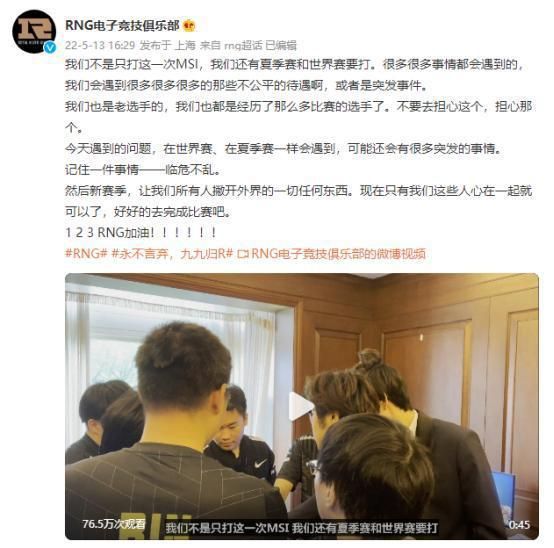Click the 1 2 3 RNG加油 line
This screenshot has width=554, height=548.
(141, 232)
